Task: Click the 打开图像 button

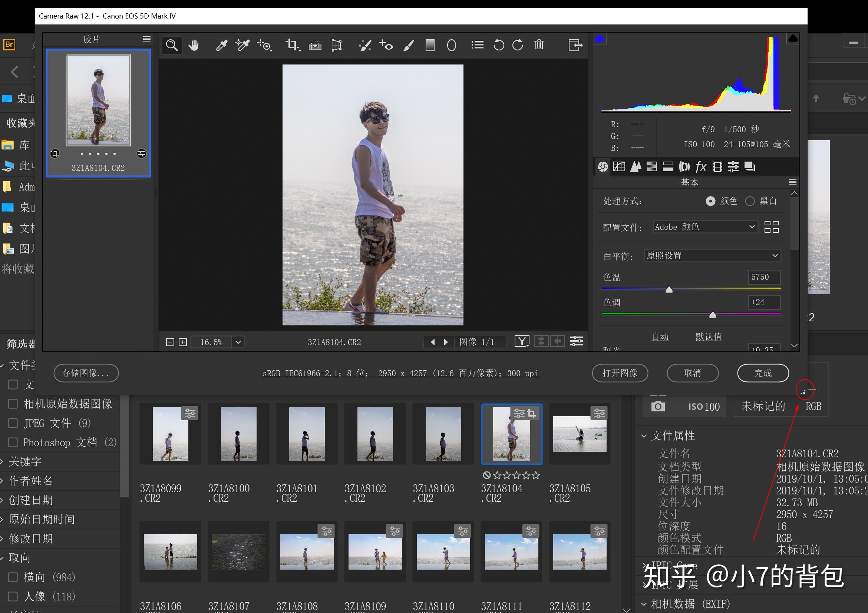Action: 620,373
